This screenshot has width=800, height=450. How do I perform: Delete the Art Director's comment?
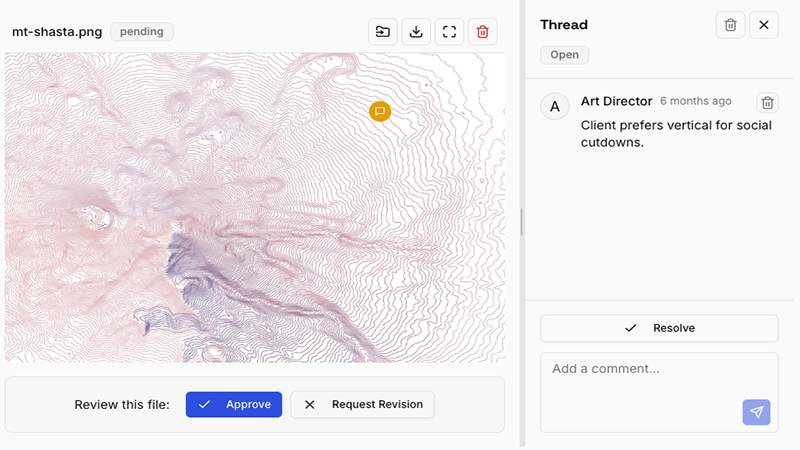coord(767,103)
